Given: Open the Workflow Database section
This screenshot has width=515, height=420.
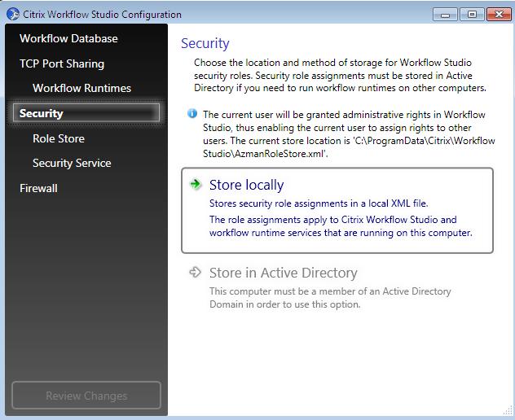Looking at the screenshot, I should tap(68, 38).
